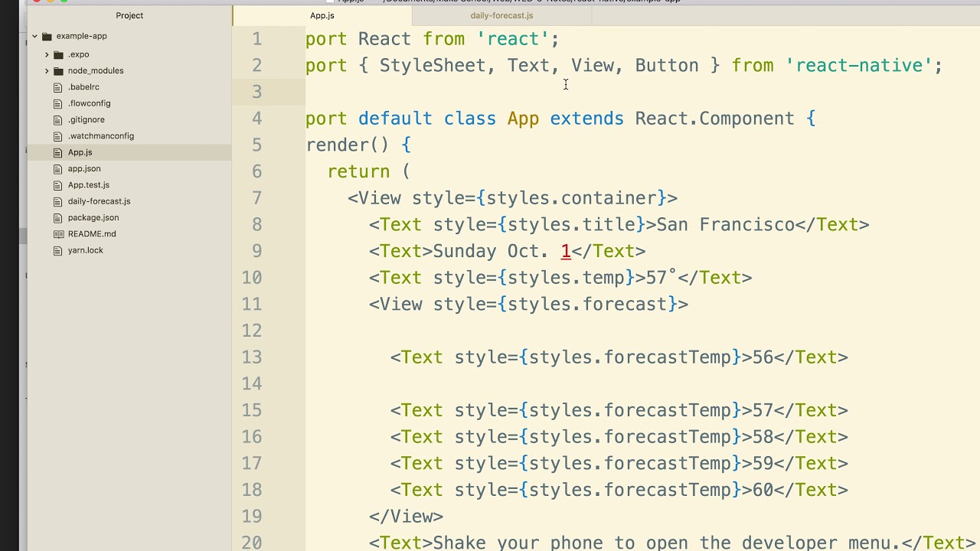Click line number 1 in the gutter
The width and height of the screenshot is (980, 551).
click(x=256, y=39)
